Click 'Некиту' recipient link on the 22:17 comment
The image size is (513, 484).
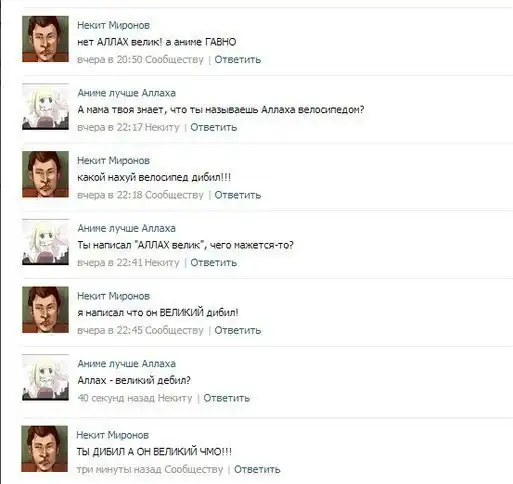pos(162,127)
